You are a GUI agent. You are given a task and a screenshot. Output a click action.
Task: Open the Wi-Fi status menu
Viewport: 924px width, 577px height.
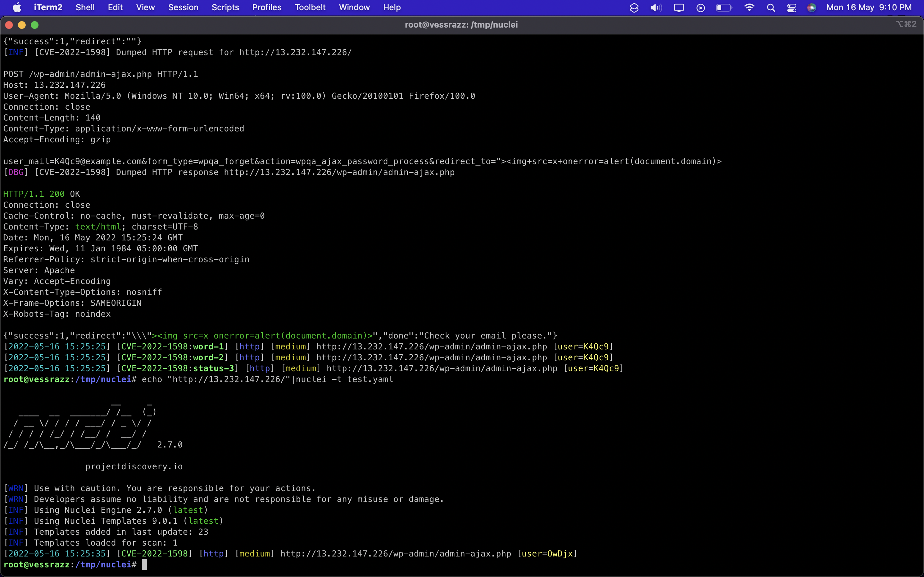(749, 8)
